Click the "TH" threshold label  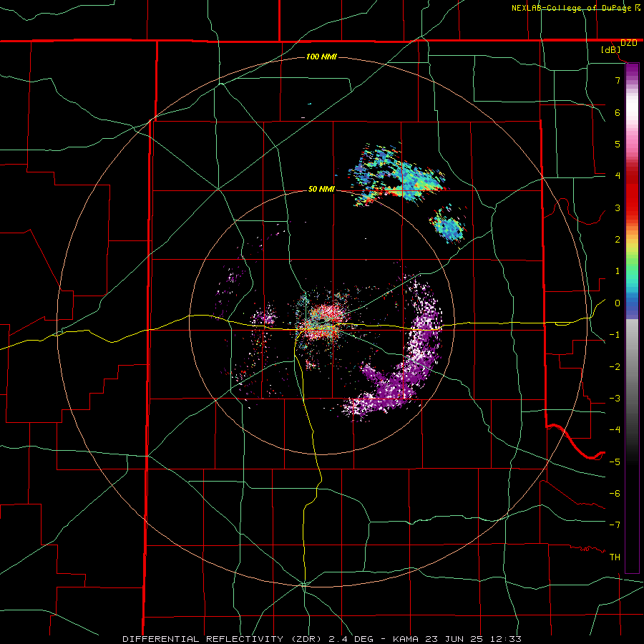615,557
